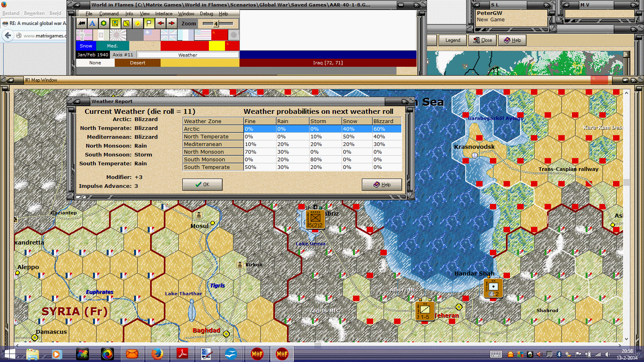This screenshot has height=362, width=644.
Task: Click the South Temperate weather zone row
Action: [292, 167]
